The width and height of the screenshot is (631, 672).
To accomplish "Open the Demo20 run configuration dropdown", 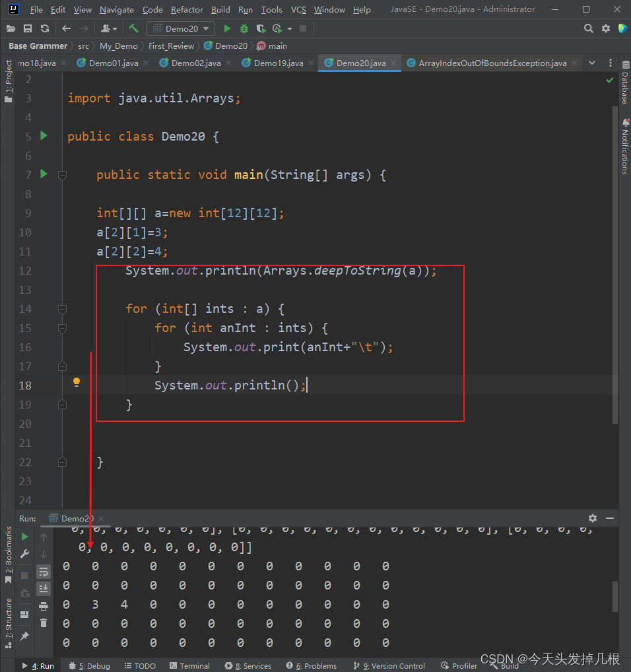I will click(181, 28).
